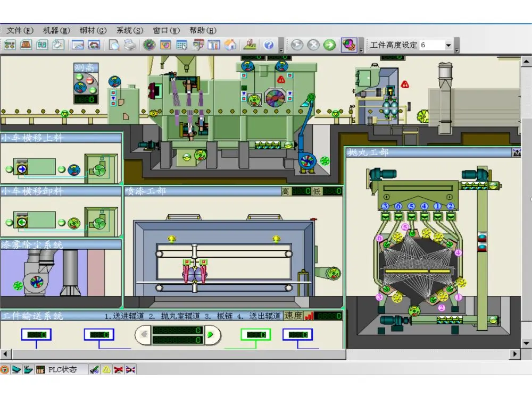This screenshot has height=398, width=532.
Task: Open the 工件高度设定 dropdown
Action: pos(448,46)
